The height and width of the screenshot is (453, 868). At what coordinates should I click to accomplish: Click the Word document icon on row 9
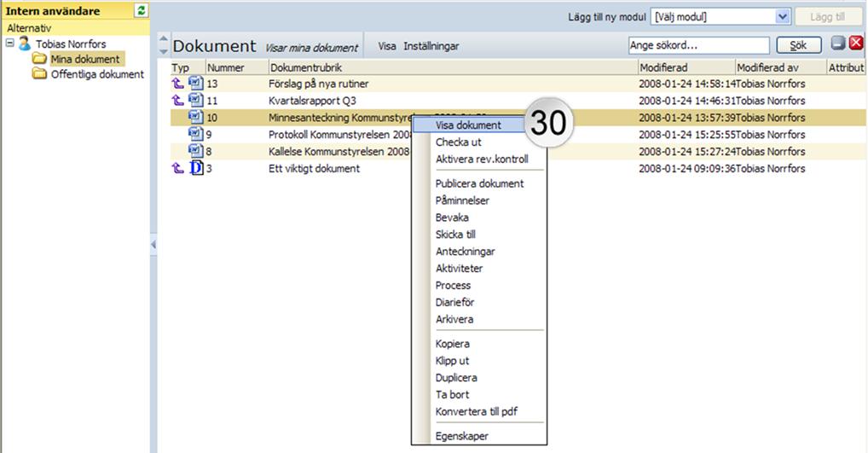196,133
